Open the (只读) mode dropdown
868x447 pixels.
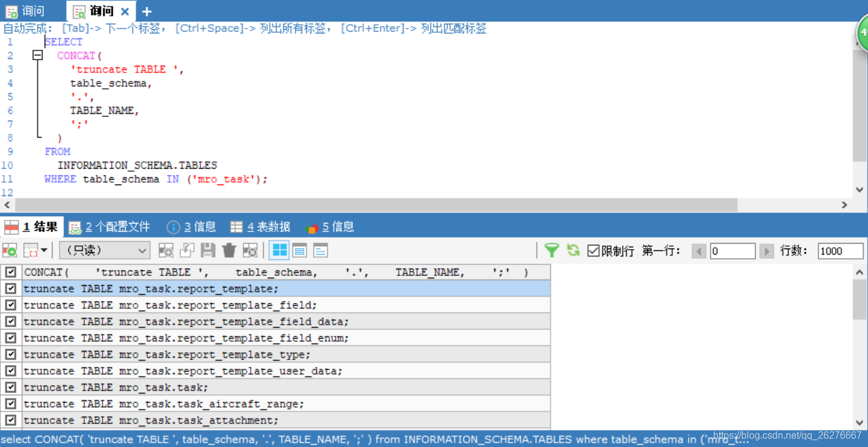click(x=104, y=250)
